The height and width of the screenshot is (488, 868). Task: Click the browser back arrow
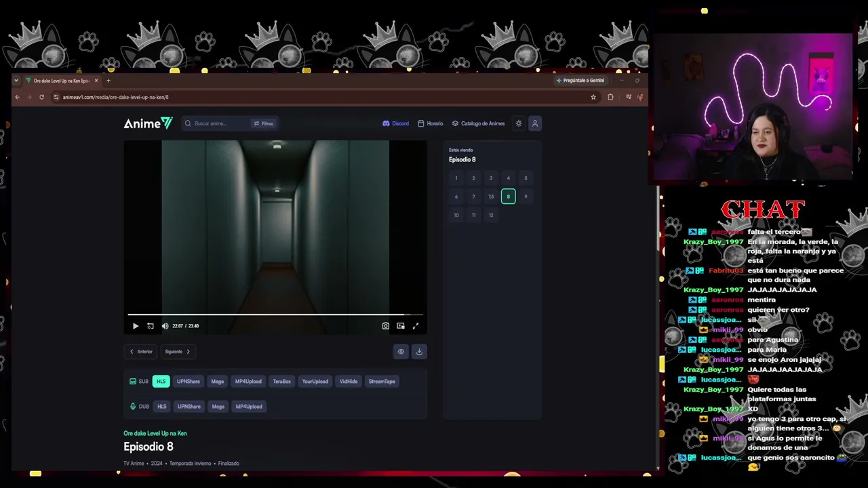click(18, 97)
